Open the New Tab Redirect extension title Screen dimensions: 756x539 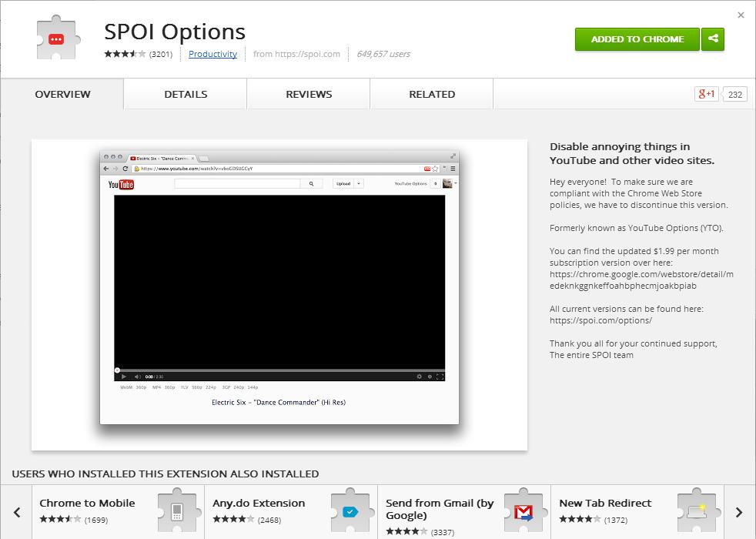(x=605, y=503)
